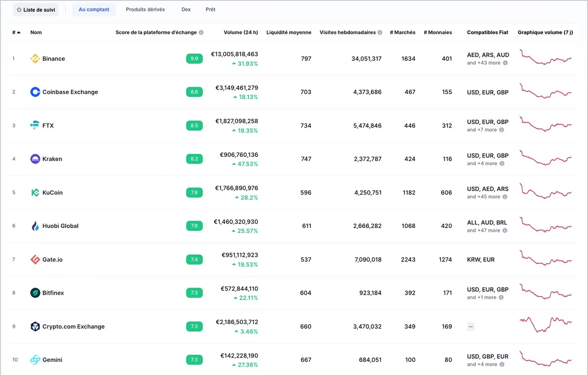
Task: Sort by Nom column header
Action: [36, 32]
